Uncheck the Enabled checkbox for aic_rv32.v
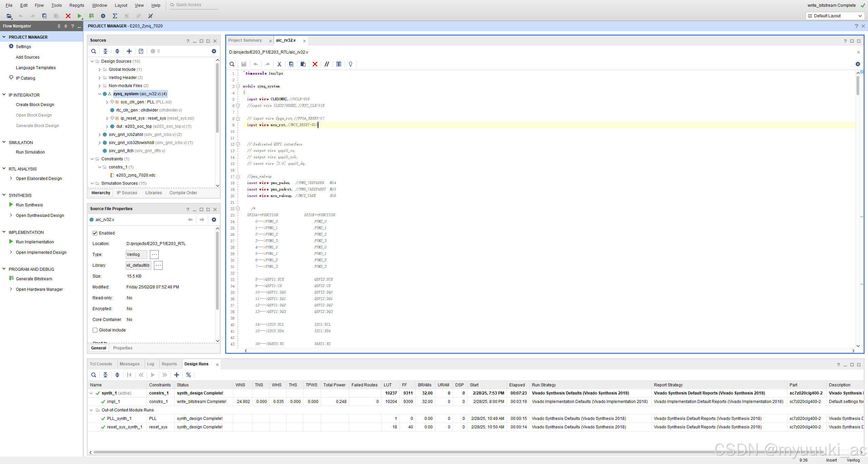The image size is (868, 464). click(95, 233)
